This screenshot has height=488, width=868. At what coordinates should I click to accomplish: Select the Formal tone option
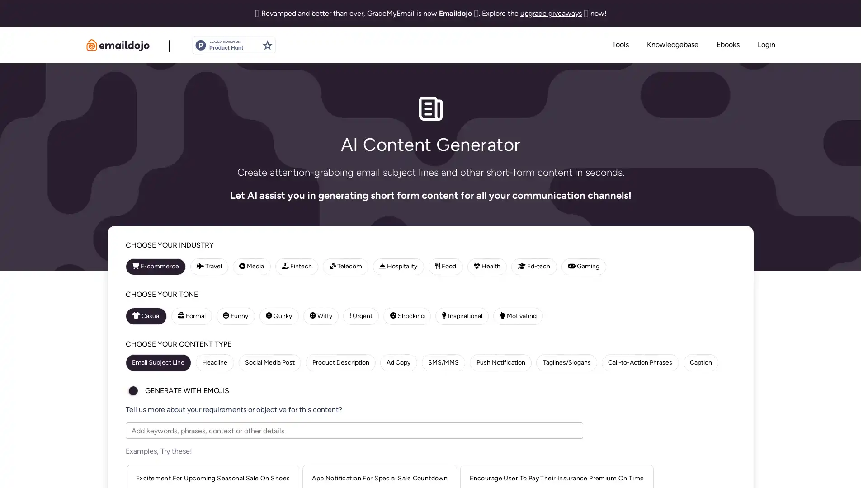(x=192, y=316)
